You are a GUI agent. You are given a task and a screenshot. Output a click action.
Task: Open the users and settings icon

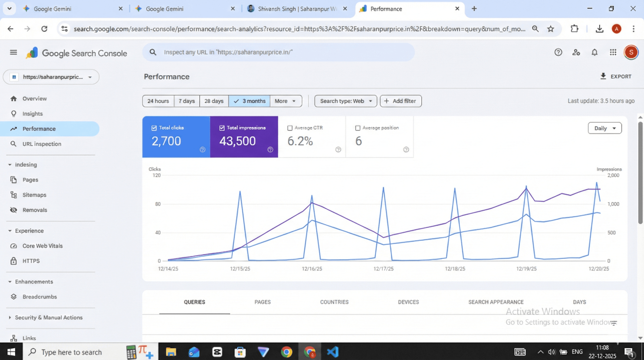pyautogui.click(x=576, y=52)
